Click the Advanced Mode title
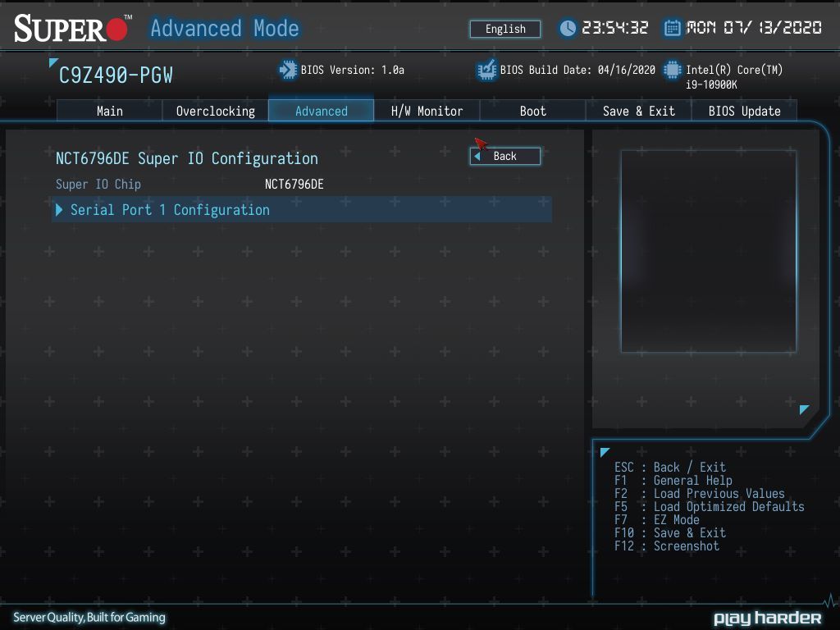Image resolution: width=840 pixels, height=630 pixels. click(225, 29)
